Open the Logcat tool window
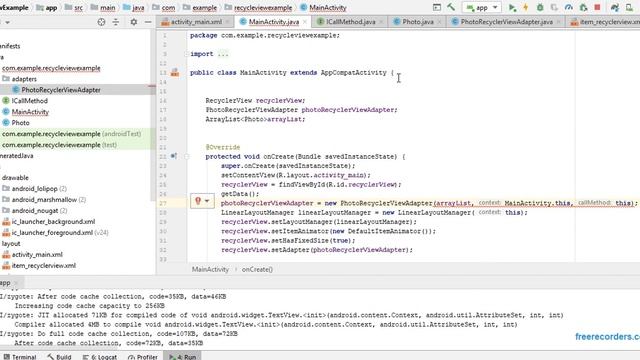 [x=100, y=357]
